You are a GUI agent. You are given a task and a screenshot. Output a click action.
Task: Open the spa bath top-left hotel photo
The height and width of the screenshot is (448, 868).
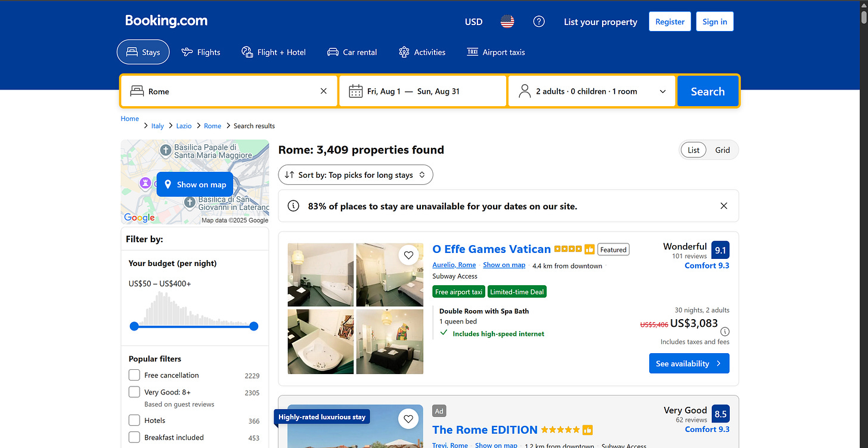tap(321, 275)
